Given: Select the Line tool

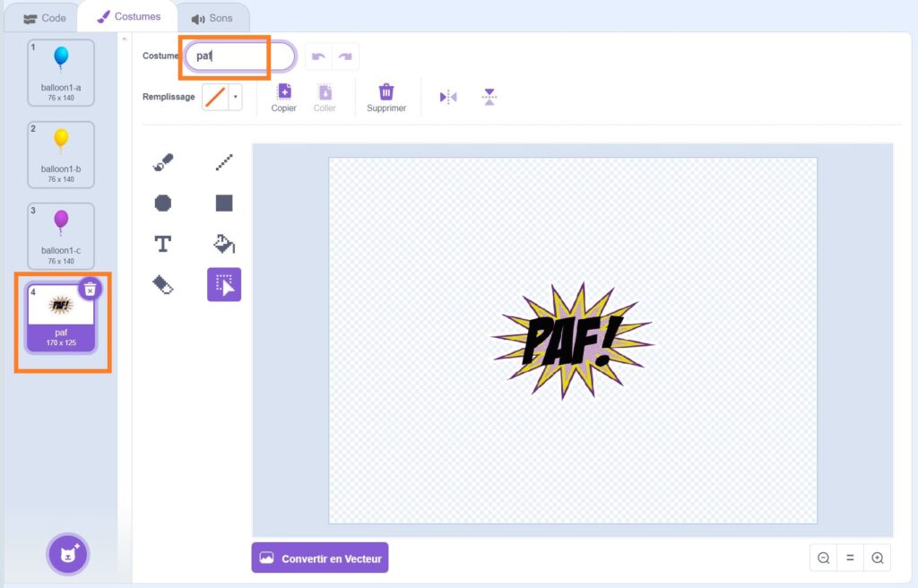Looking at the screenshot, I should 224,162.
